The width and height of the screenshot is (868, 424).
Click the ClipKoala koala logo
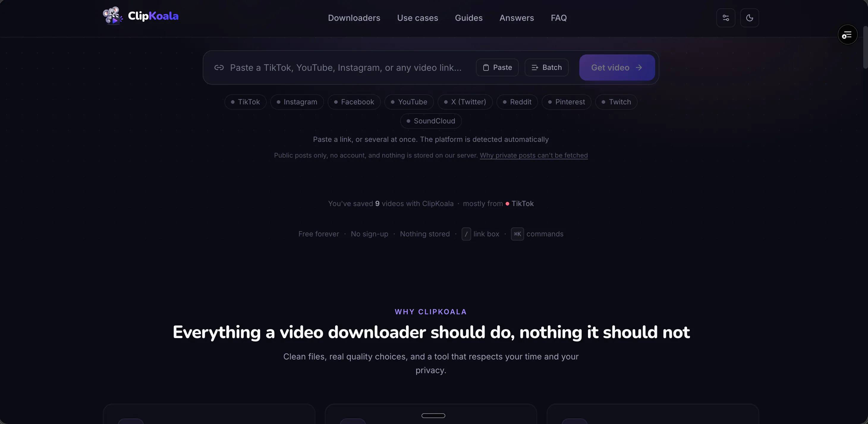113,16
